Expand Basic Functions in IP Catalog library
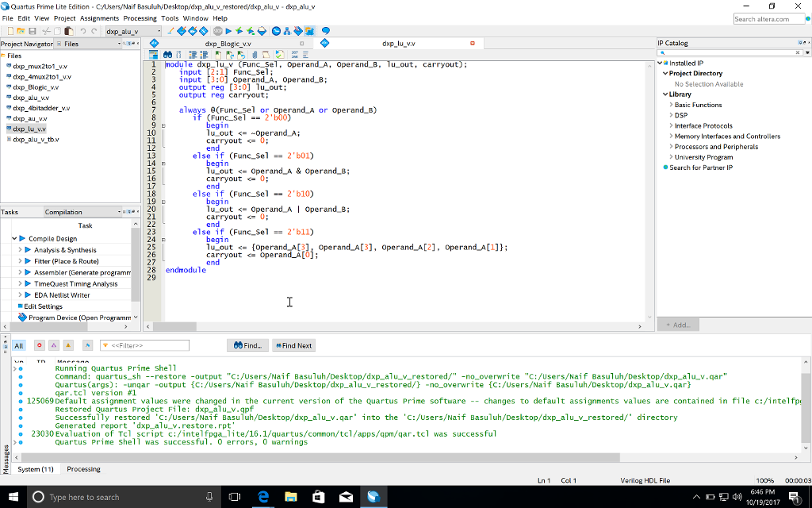812x508 pixels. (670, 105)
